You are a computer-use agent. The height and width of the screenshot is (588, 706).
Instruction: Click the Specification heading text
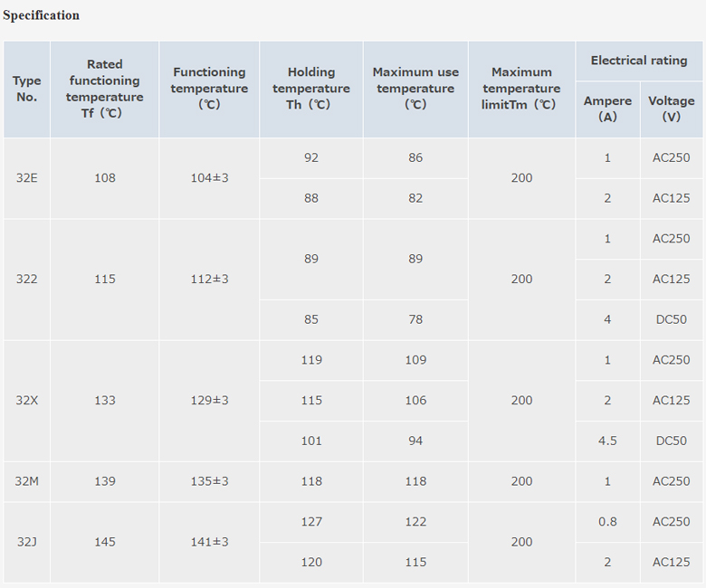point(41,15)
